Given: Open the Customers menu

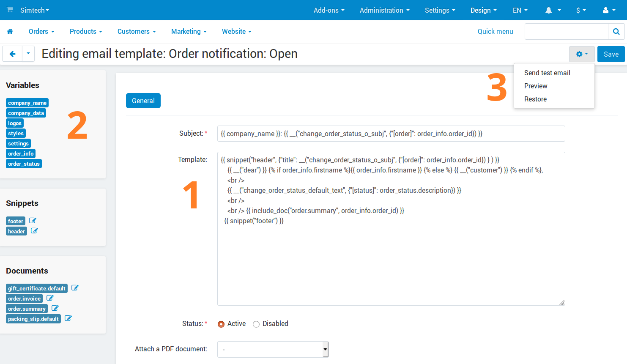Looking at the screenshot, I should [137, 31].
